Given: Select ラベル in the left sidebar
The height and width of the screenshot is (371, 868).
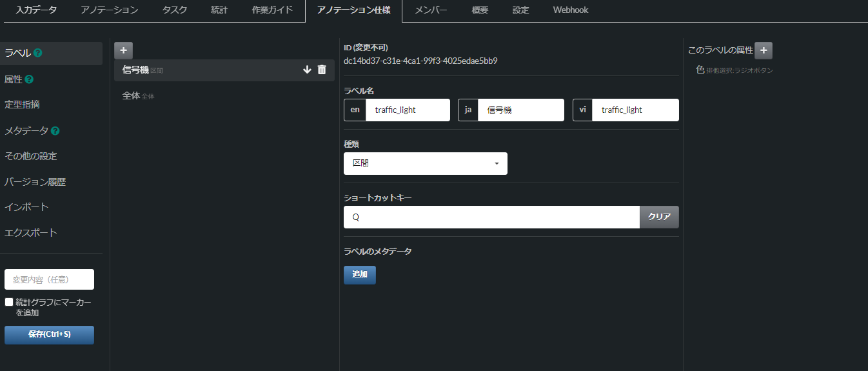Looking at the screenshot, I should click(x=51, y=54).
